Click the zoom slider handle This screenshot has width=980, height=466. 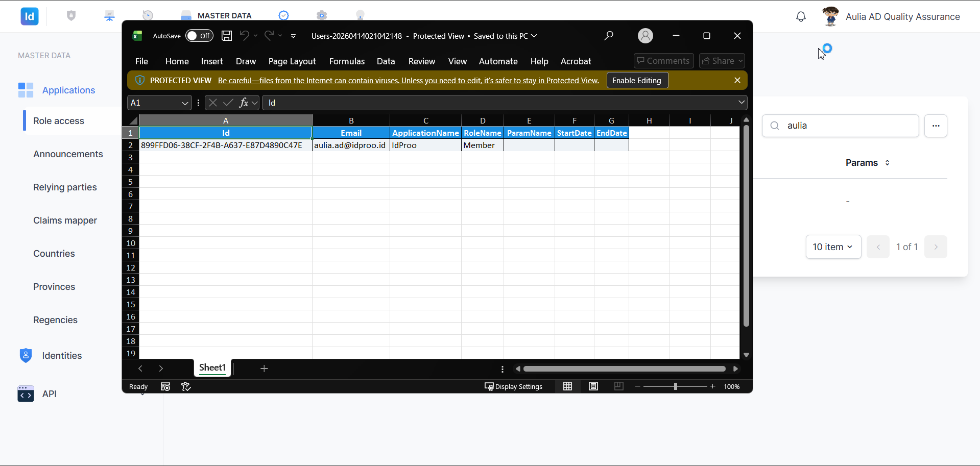675,386
